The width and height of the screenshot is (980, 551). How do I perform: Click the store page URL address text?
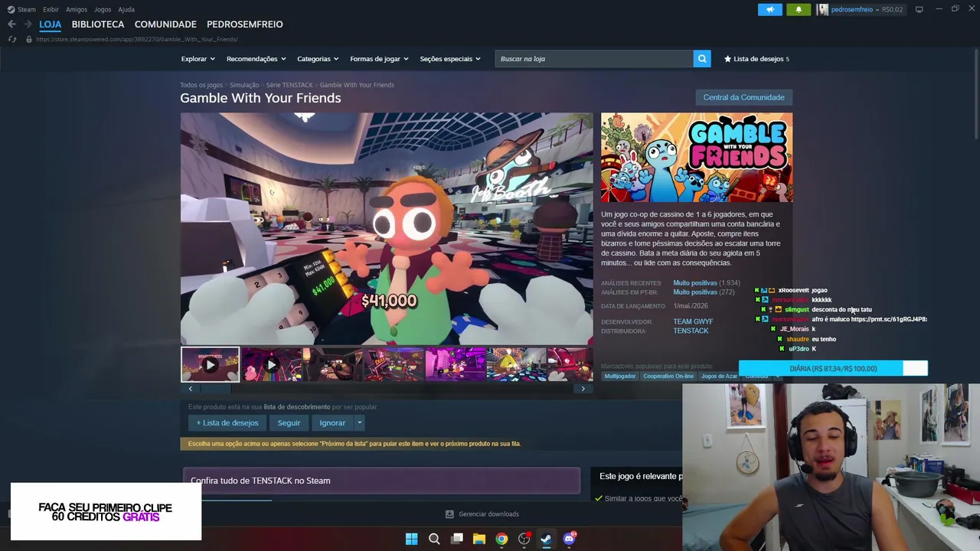coord(136,39)
